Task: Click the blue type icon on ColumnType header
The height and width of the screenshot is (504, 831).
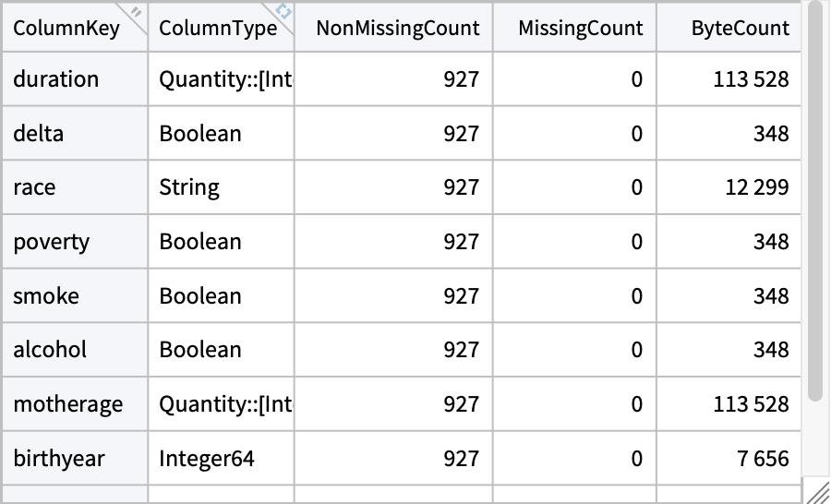Action: (x=283, y=12)
